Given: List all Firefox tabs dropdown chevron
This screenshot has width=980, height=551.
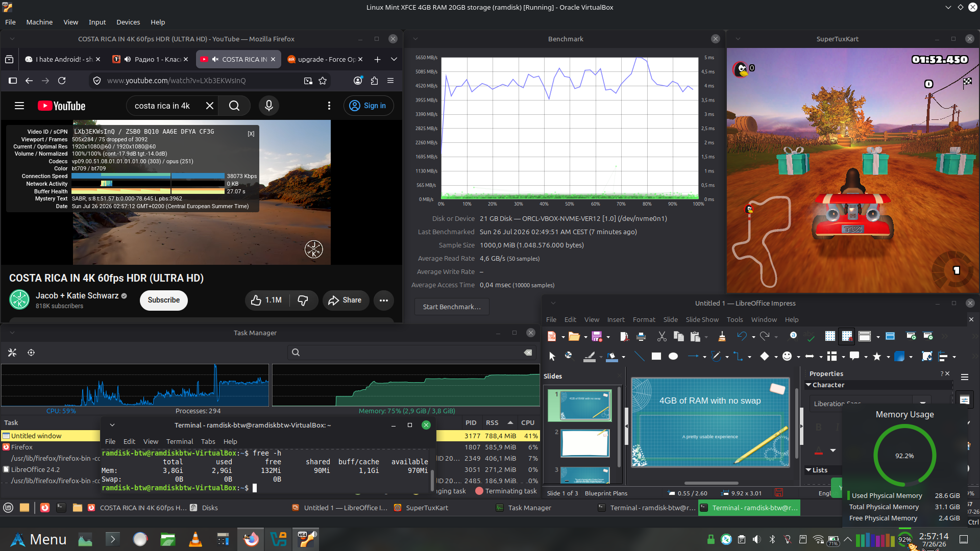Looking at the screenshot, I should (x=394, y=59).
